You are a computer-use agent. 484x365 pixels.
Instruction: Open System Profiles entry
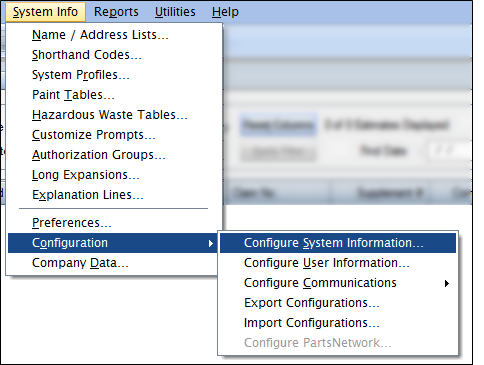[x=115, y=75]
